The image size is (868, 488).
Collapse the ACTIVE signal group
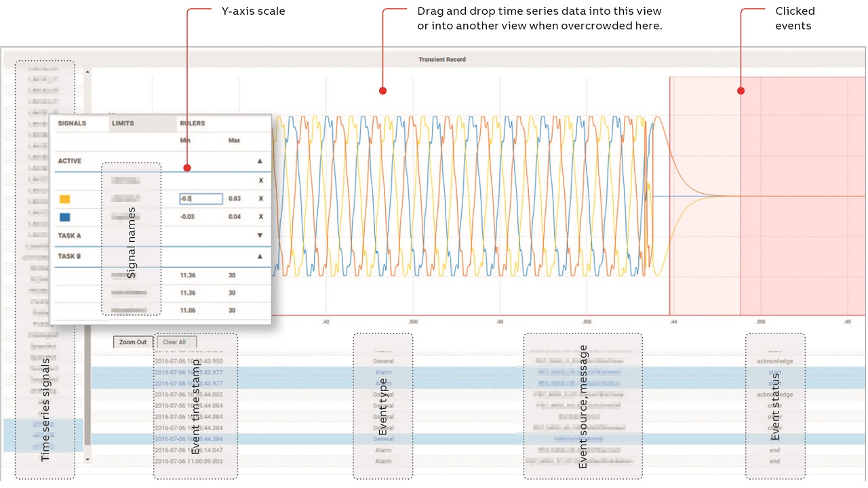[x=260, y=161]
